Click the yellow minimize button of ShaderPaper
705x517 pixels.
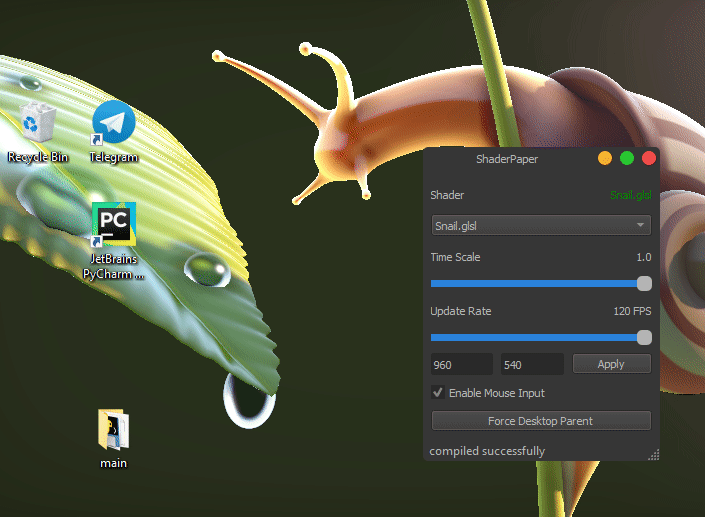tap(605, 158)
